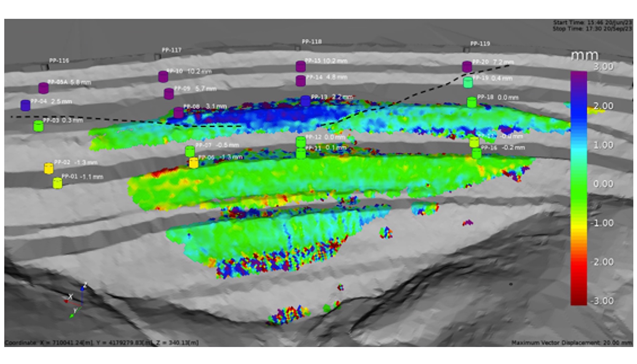The width and height of the screenshot is (637, 364).
Task: Click the Start Time readout
Action: click(x=593, y=23)
